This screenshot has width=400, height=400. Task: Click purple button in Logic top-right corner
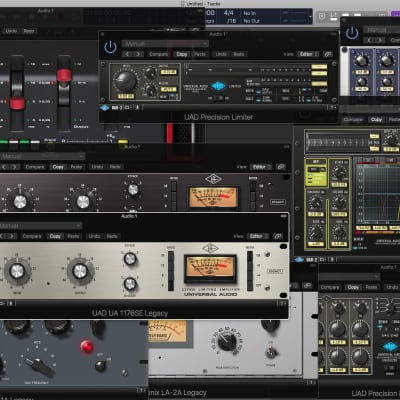pos(395,15)
